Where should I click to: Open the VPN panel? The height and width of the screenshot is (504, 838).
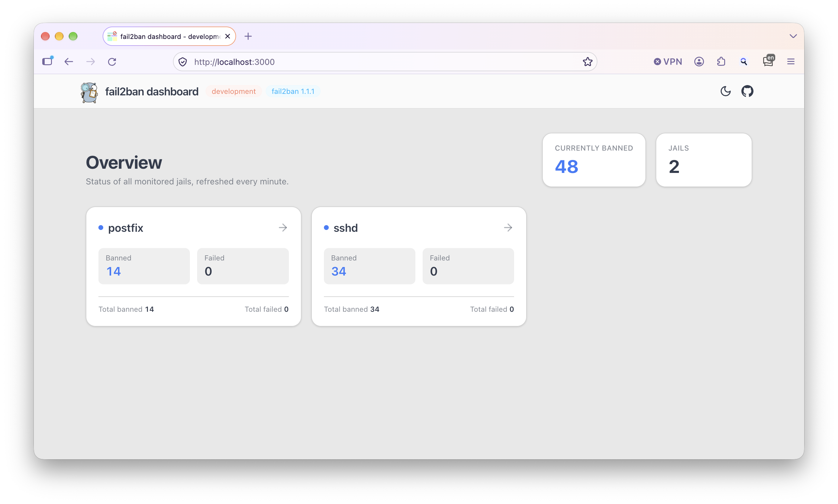pyautogui.click(x=668, y=62)
